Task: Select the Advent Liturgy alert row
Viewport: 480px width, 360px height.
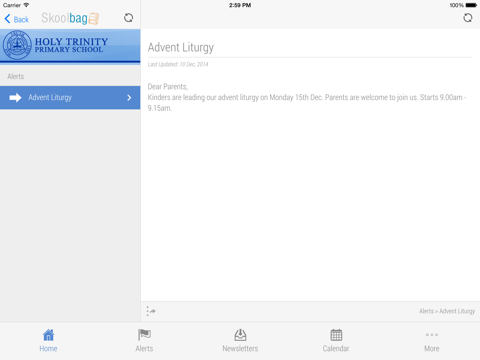Action: (x=70, y=97)
